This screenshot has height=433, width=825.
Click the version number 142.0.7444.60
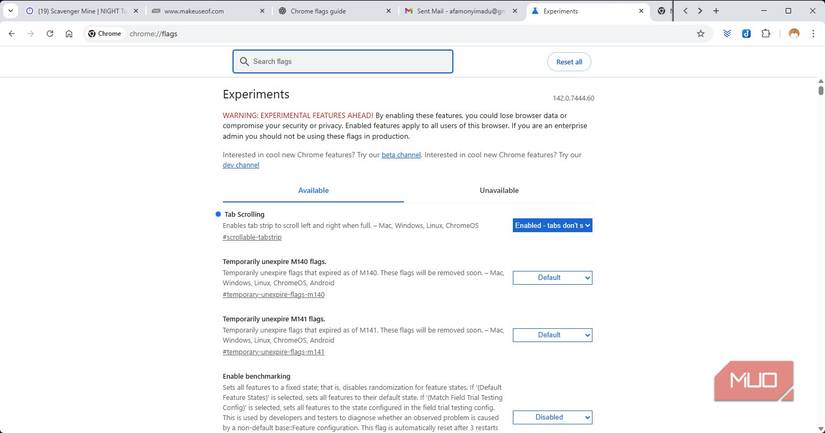574,98
